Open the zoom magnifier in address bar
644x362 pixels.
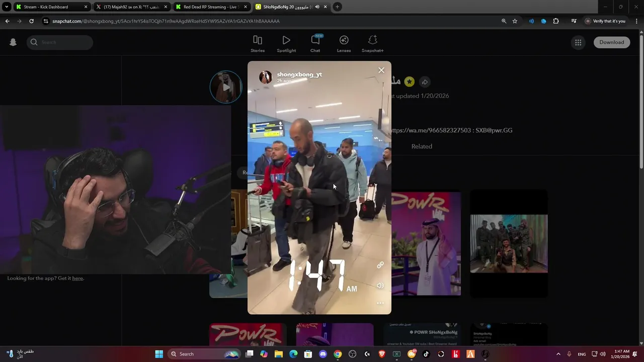click(504, 21)
